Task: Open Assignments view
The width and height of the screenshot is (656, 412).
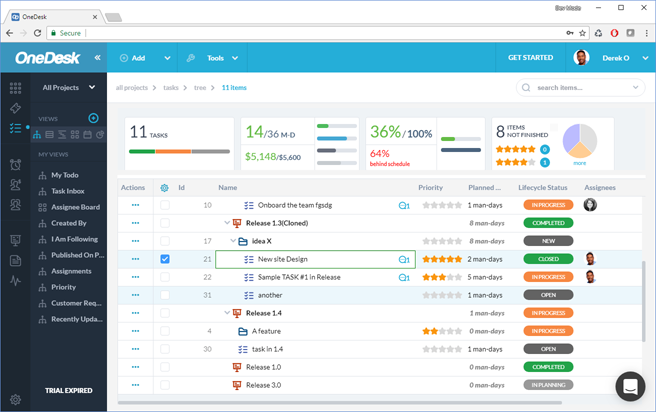Action: [71, 271]
